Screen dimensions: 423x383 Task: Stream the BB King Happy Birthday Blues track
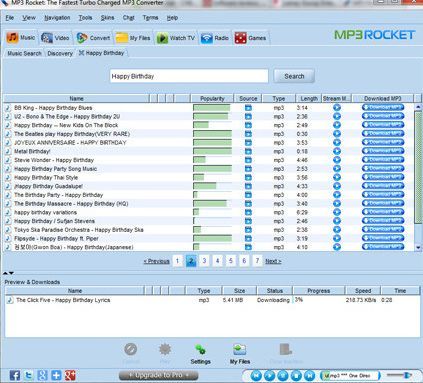click(337, 108)
